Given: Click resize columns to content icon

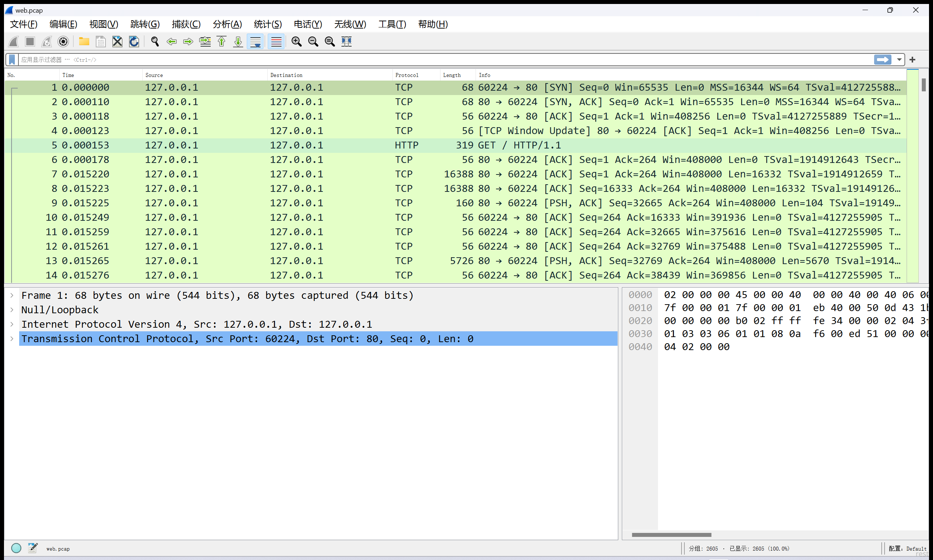Looking at the screenshot, I should coord(347,42).
